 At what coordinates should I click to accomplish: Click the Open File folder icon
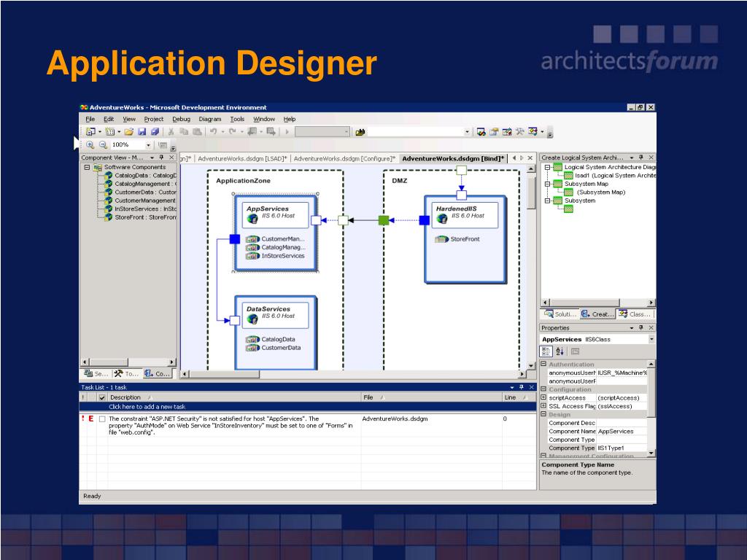point(128,132)
